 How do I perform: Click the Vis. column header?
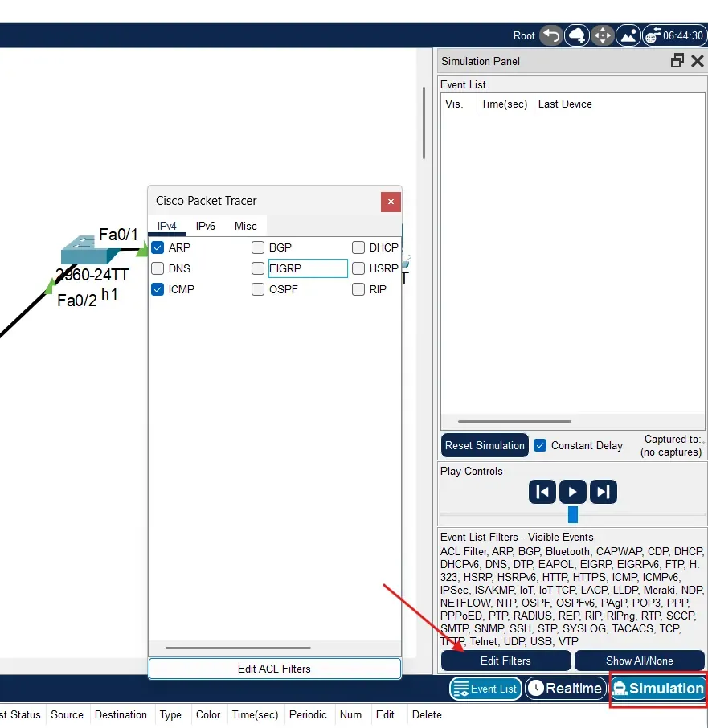click(x=454, y=104)
